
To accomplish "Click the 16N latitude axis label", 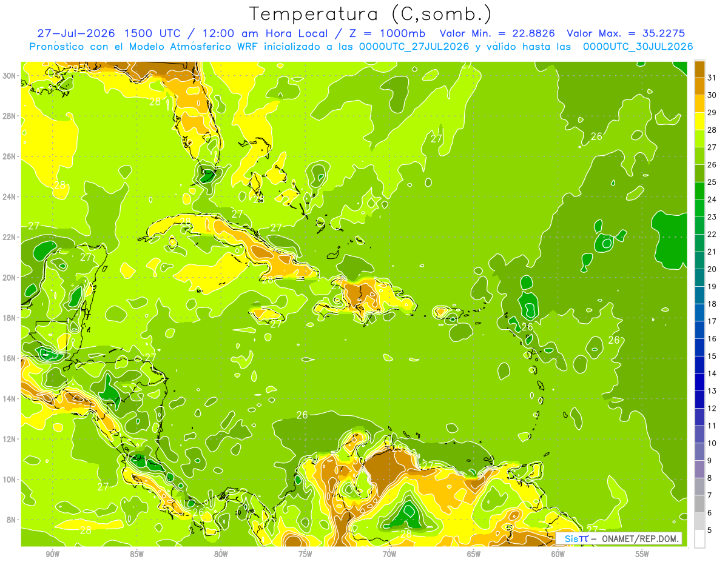I will tap(10, 358).
